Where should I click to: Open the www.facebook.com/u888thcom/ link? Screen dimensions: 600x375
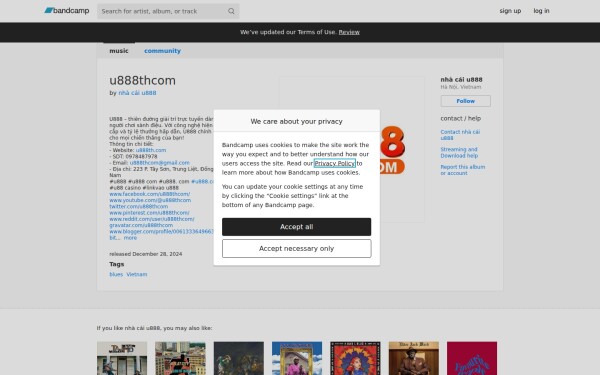(150, 194)
